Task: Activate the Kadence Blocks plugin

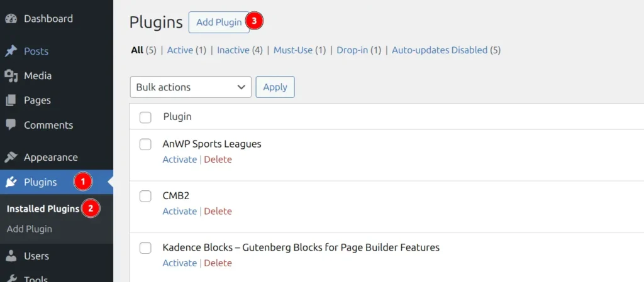Action: pos(179,263)
